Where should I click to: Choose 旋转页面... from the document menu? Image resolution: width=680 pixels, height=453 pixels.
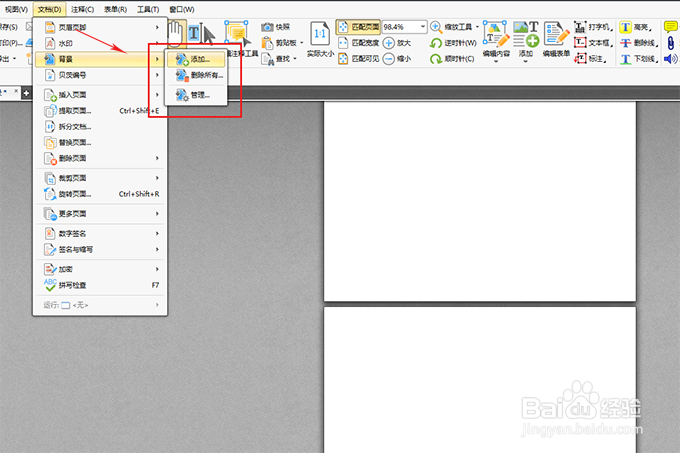point(100,194)
